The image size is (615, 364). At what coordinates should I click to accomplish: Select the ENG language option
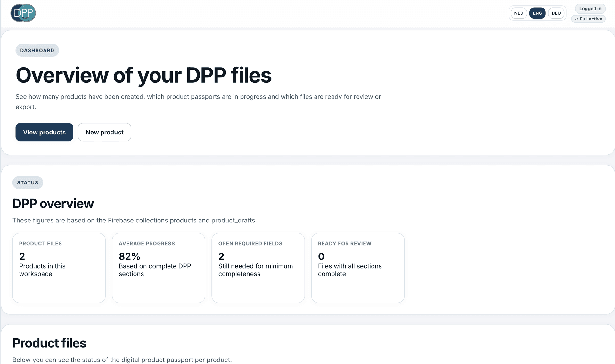(x=537, y=13)
